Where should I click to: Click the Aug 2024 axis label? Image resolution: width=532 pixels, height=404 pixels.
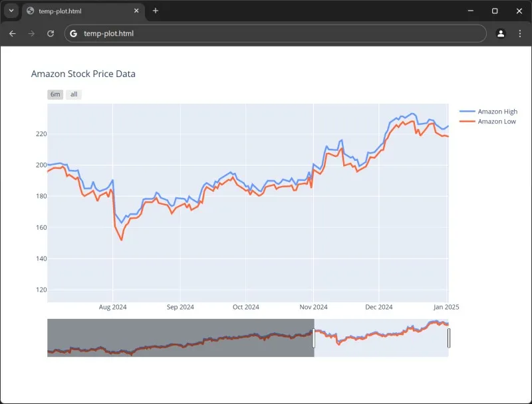[x=112, y=307]
